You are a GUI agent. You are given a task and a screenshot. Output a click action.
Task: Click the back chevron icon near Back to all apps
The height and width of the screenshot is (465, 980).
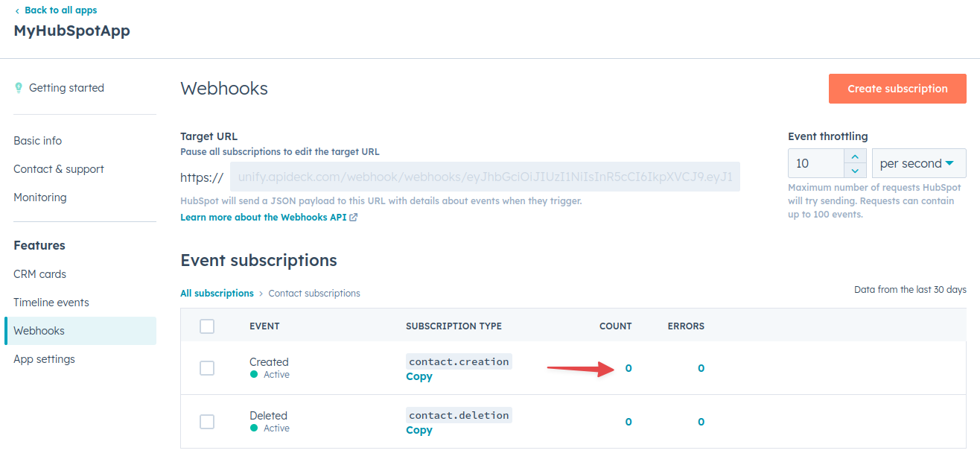[x=17, y=10]
